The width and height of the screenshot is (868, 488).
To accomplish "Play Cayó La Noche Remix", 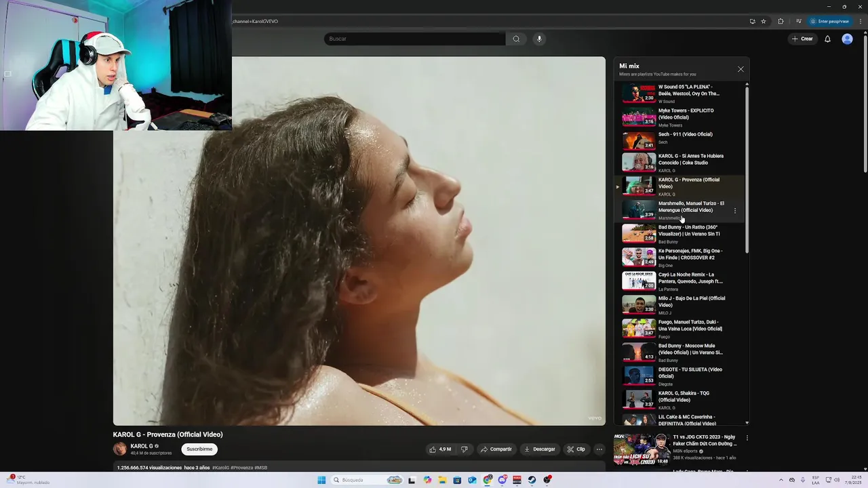I will coord(680,281).
